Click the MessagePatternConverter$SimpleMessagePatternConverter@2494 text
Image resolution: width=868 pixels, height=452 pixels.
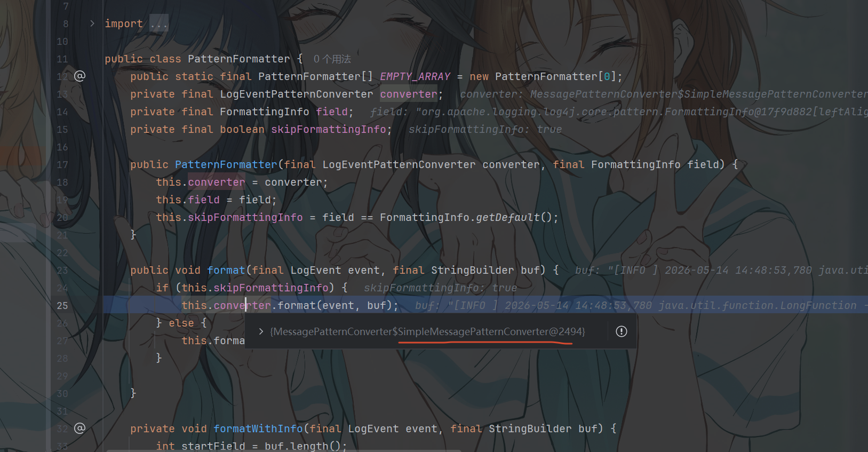427,331
